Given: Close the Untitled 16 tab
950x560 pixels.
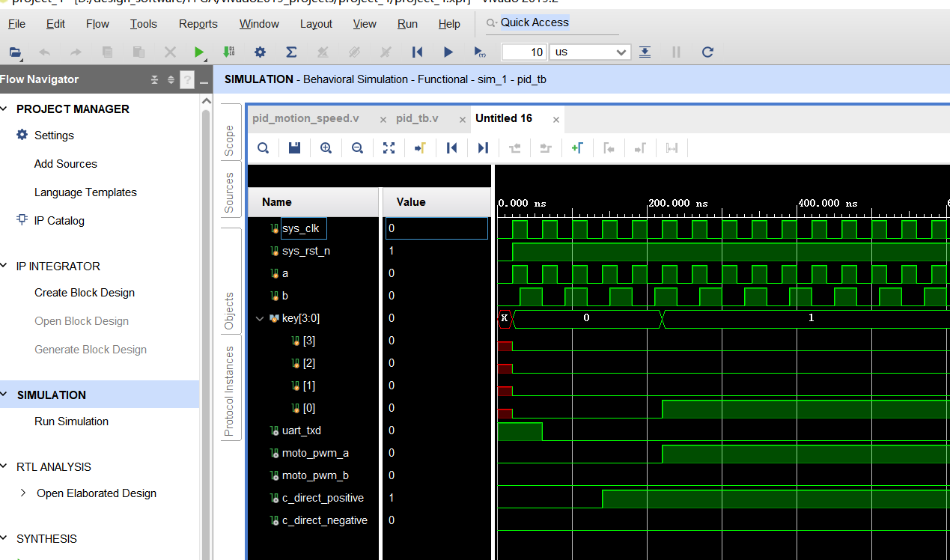Looking at the screenshot, I should click(x=556, y=119).
